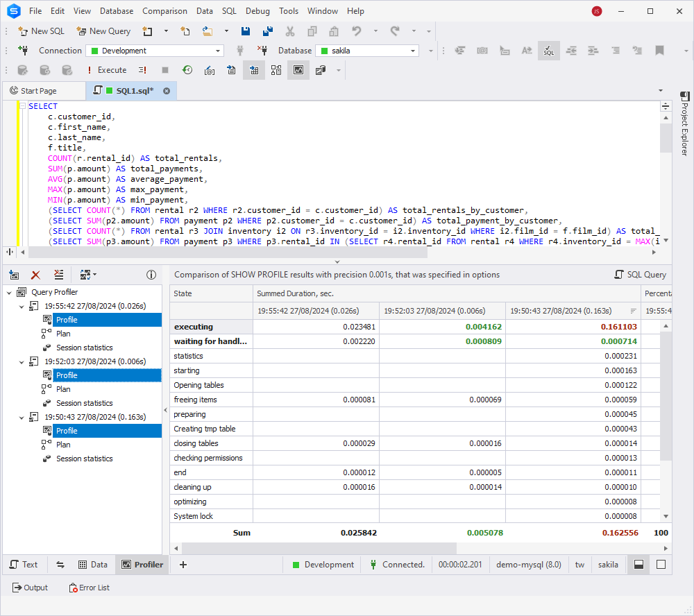This screenshot has height=616, width=694.
Task: Open the Database sakila dropdown
Action: coord(367,51)
